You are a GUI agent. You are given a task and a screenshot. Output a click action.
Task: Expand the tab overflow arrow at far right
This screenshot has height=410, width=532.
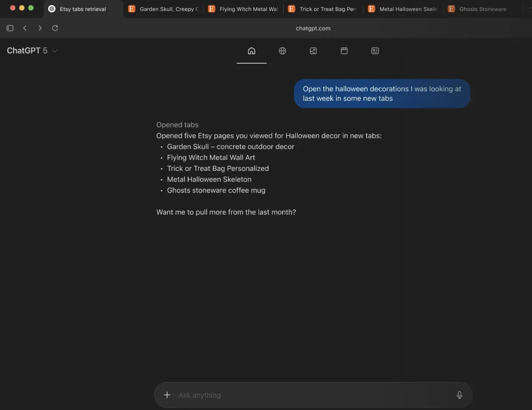coord(530,9)
